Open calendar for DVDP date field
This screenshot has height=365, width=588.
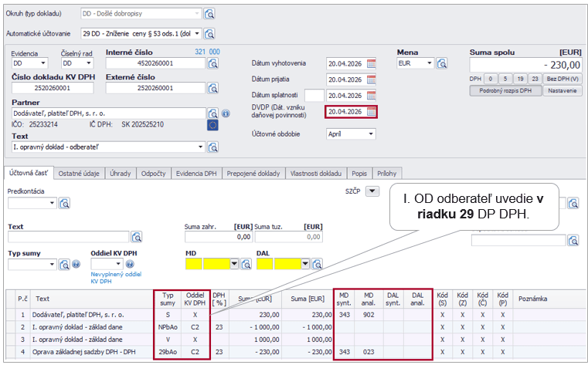[x=372, y=112]
